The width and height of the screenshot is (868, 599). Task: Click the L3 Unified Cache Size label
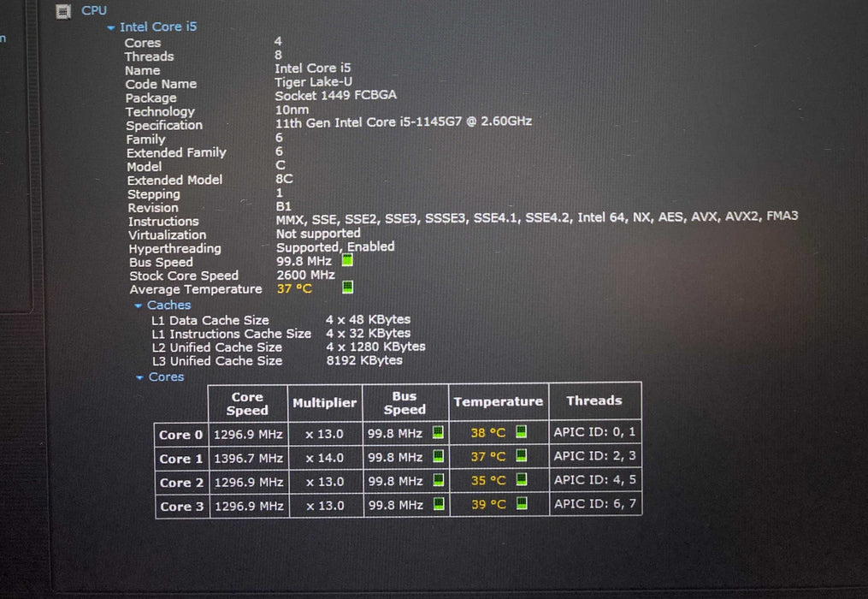(x=217, y=361)
